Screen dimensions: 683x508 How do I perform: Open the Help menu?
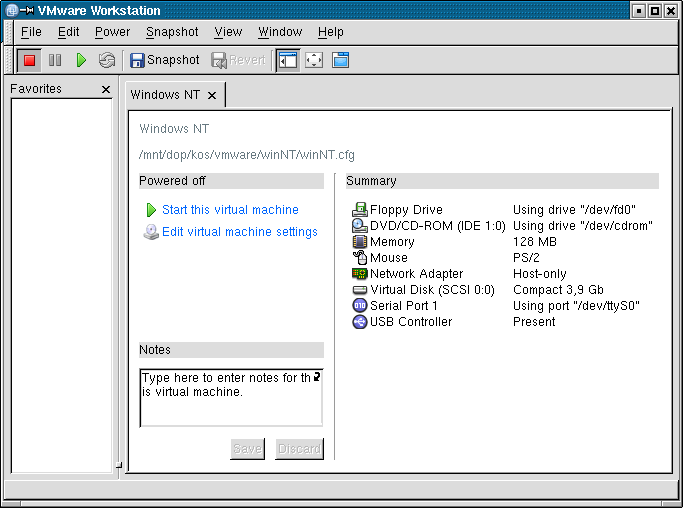pyautogui.click(x=331, y=32)
